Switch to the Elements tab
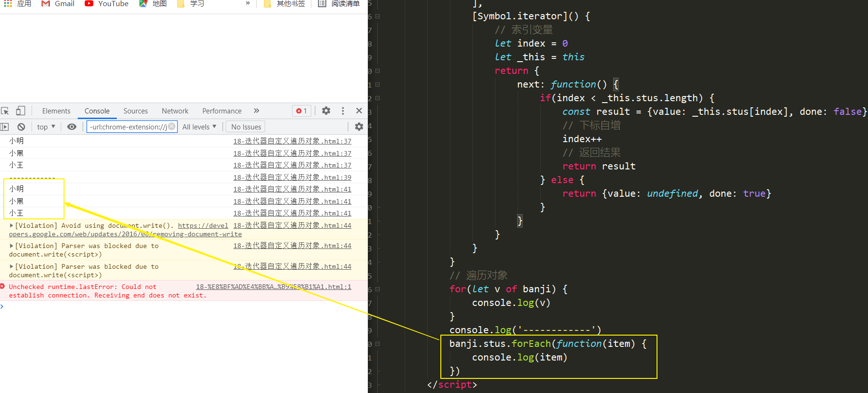This screenshot has width=868, height=393. (x=56, y=111)
